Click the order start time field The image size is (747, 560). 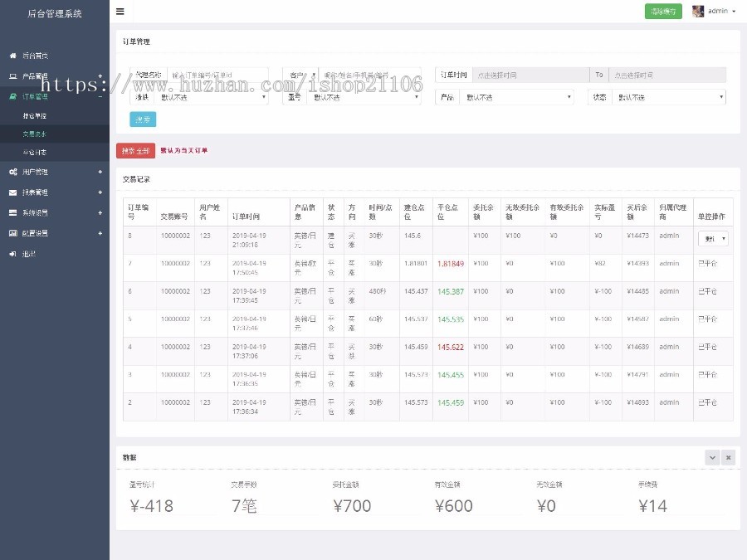(x=530, y=75)
